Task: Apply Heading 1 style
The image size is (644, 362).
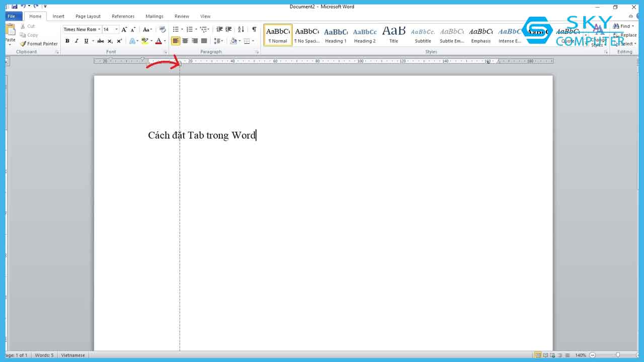Action: tap(336, 35)
